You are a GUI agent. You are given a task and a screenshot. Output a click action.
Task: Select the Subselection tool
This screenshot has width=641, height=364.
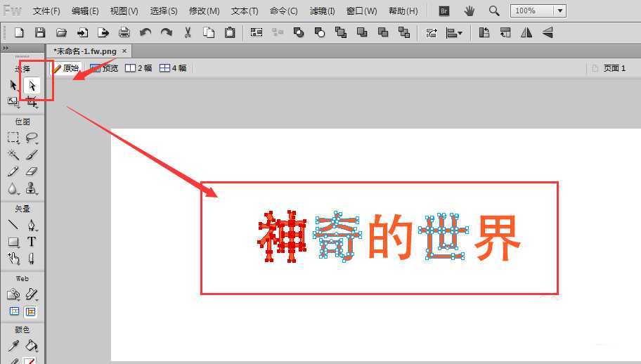(x=32, y=86)
